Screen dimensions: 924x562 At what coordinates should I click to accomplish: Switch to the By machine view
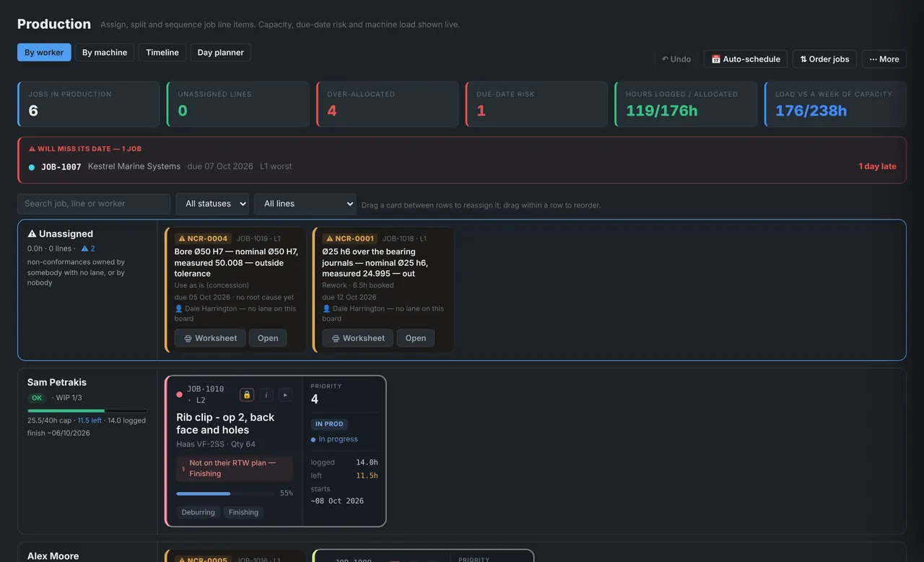coord(105,52)
